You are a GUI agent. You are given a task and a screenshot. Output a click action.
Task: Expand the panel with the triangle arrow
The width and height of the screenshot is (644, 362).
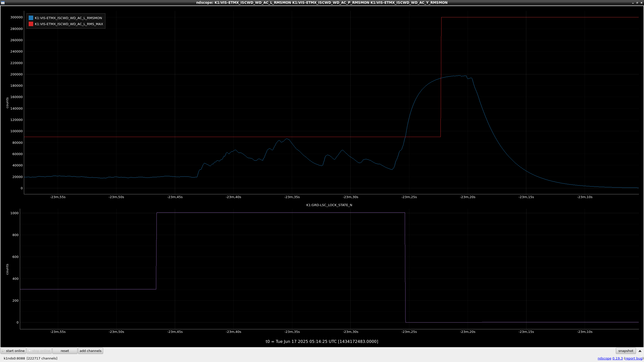640,351
